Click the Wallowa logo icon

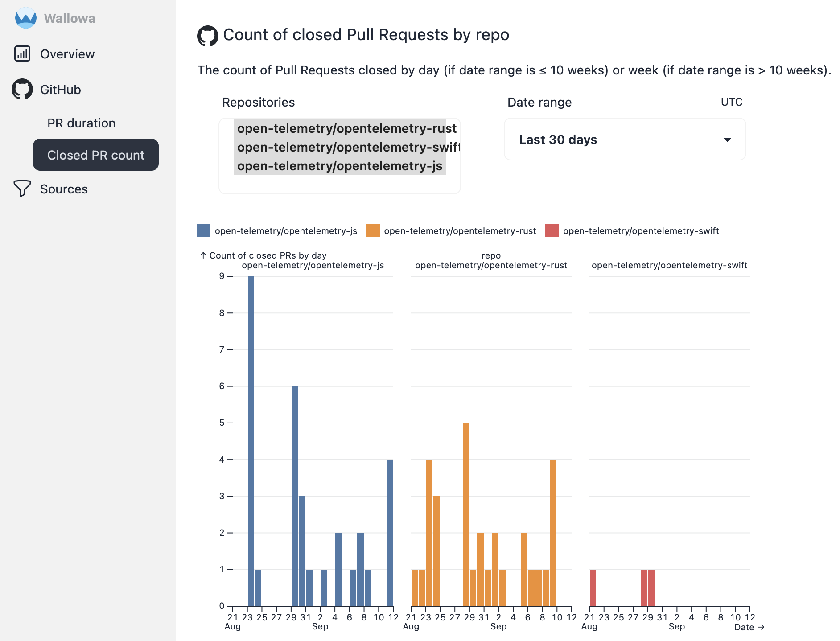26,18
